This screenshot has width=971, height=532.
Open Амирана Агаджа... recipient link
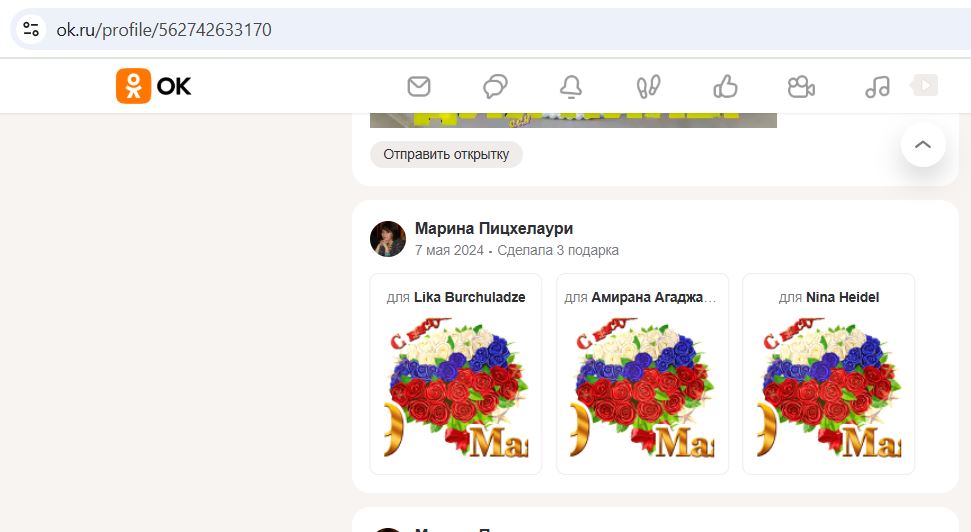653,297
